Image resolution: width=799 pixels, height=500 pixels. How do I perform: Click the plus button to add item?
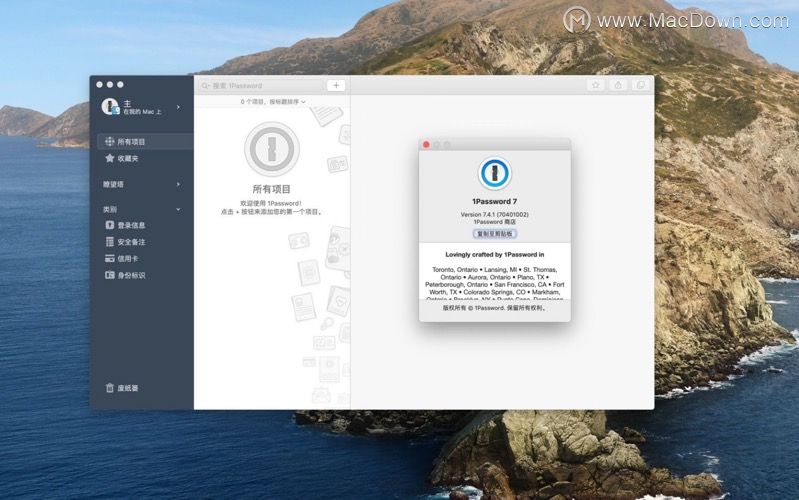point(336,86)
